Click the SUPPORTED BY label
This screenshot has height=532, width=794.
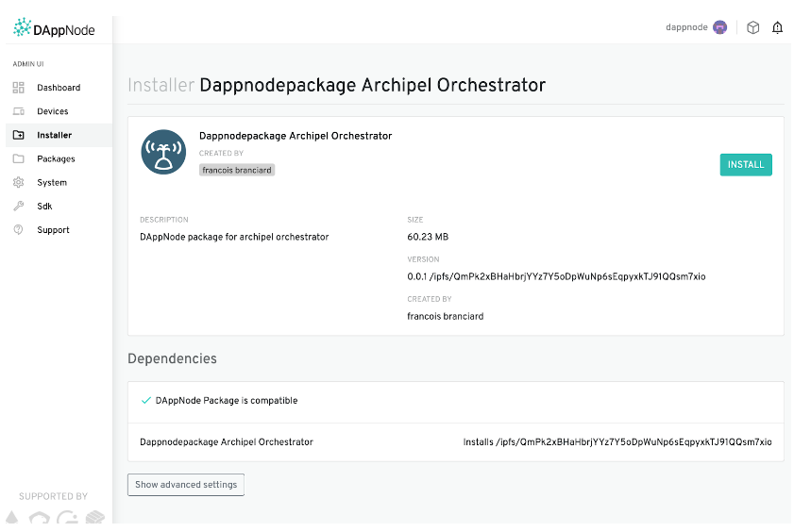point(53,496)
